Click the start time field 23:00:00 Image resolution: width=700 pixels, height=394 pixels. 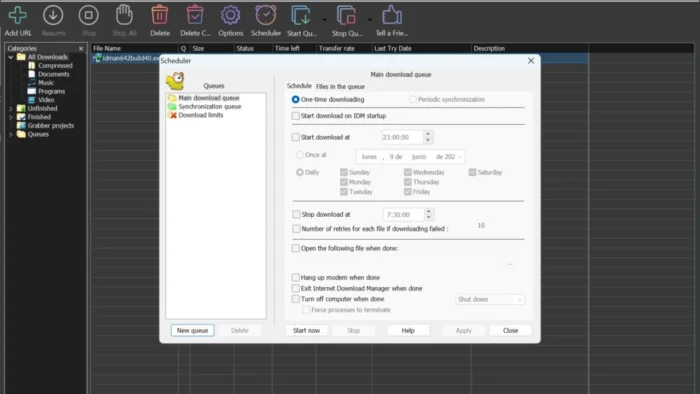pyautogui.click(x=402, y=137)
